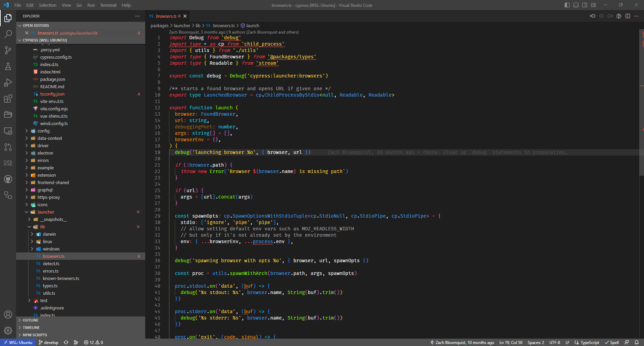
Task: Open the Selection menu
Action: tap(48, 5)
